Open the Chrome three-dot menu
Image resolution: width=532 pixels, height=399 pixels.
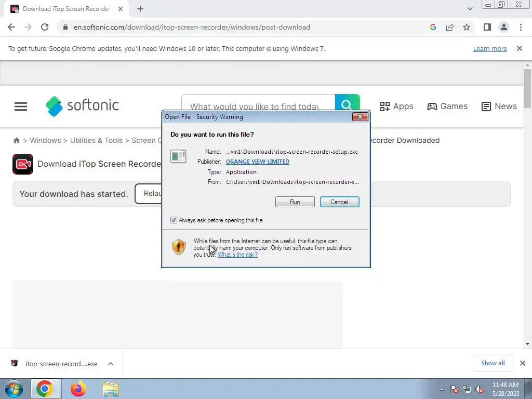(x=521, y=27)
